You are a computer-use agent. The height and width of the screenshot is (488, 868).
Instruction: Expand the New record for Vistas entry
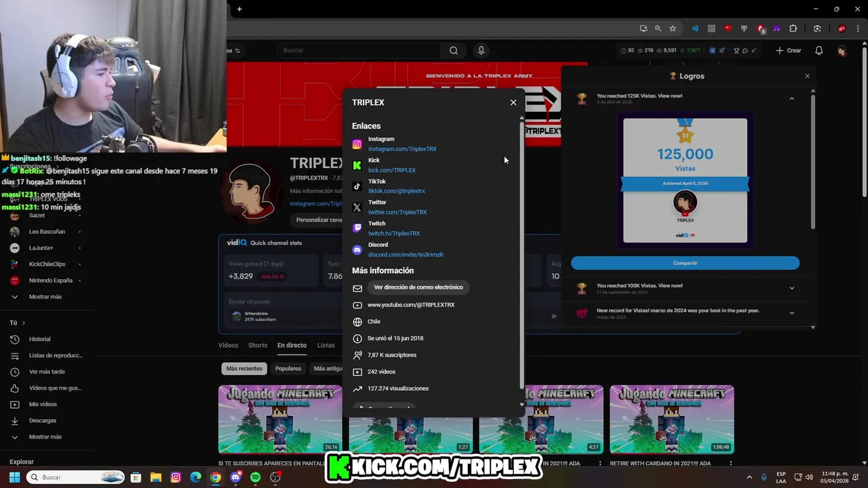click(791, 313)
